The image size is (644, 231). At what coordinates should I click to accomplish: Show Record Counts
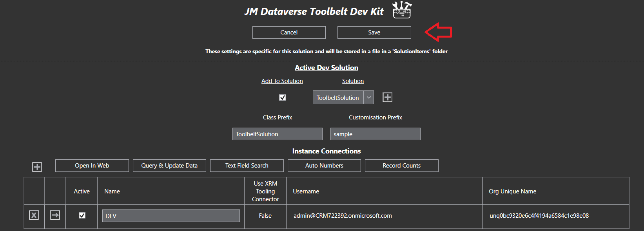(x=401, y=166)
